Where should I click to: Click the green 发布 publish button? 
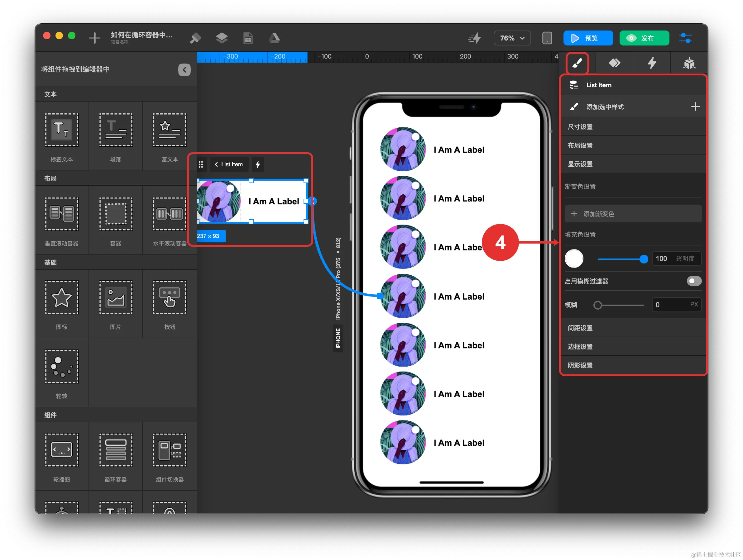644,38
